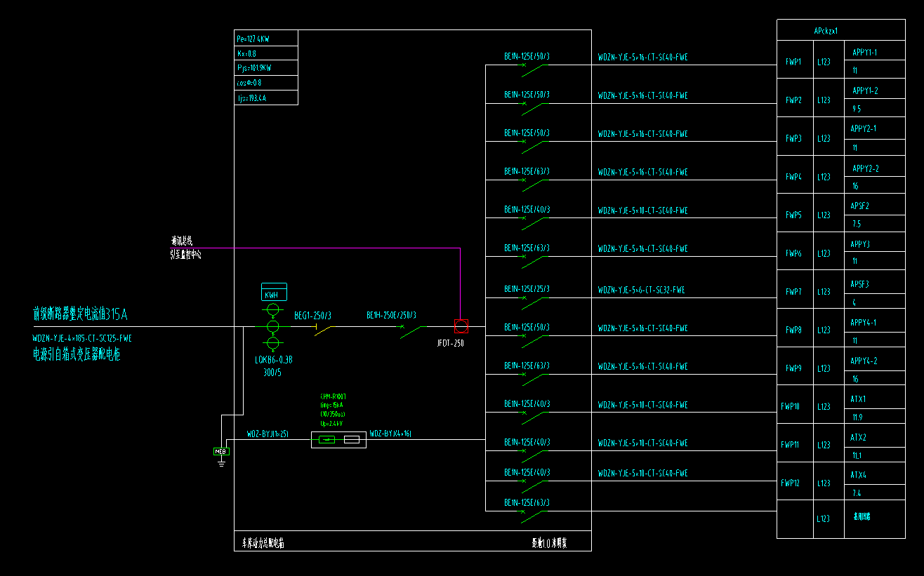Select the 'FWP5' circuit label

pyautogui.click(x=793, y=215)
